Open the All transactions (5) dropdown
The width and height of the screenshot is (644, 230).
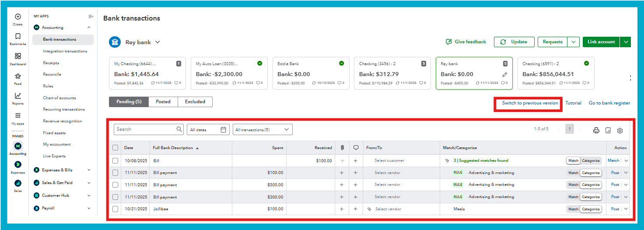tap(262, 129)
